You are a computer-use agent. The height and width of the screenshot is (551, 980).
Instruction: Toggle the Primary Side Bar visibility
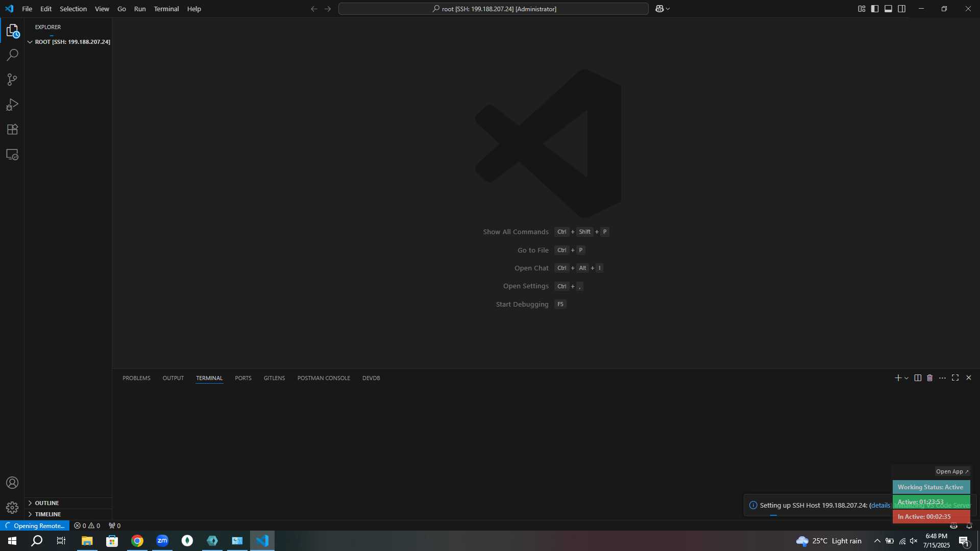[x=875, y=9]
